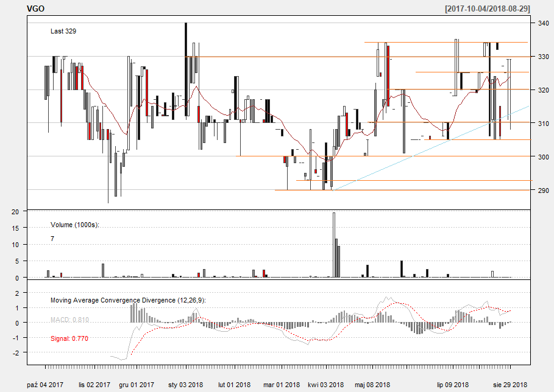The width and height of the screenshot is (554, 392).
Task: Click the 300 price axis label
Action: 544,157
